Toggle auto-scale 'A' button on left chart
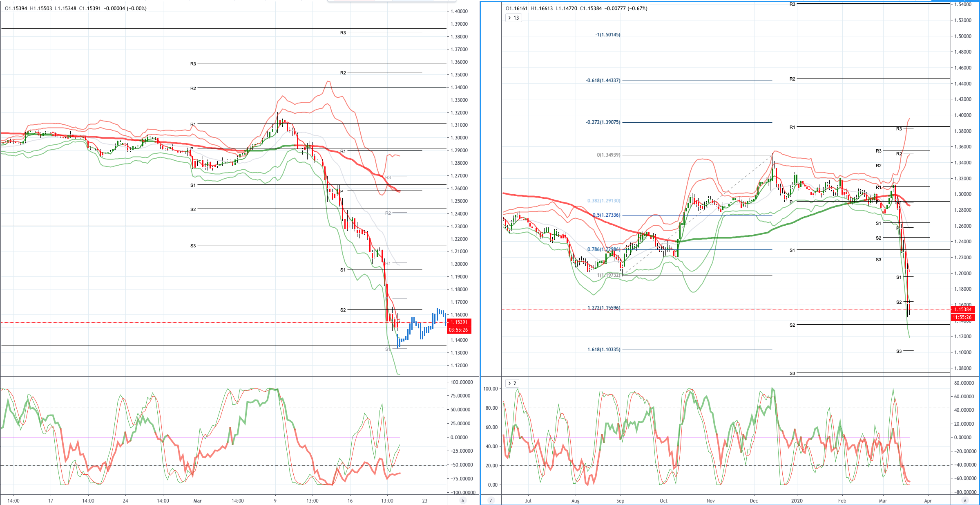 pos(462,501)
